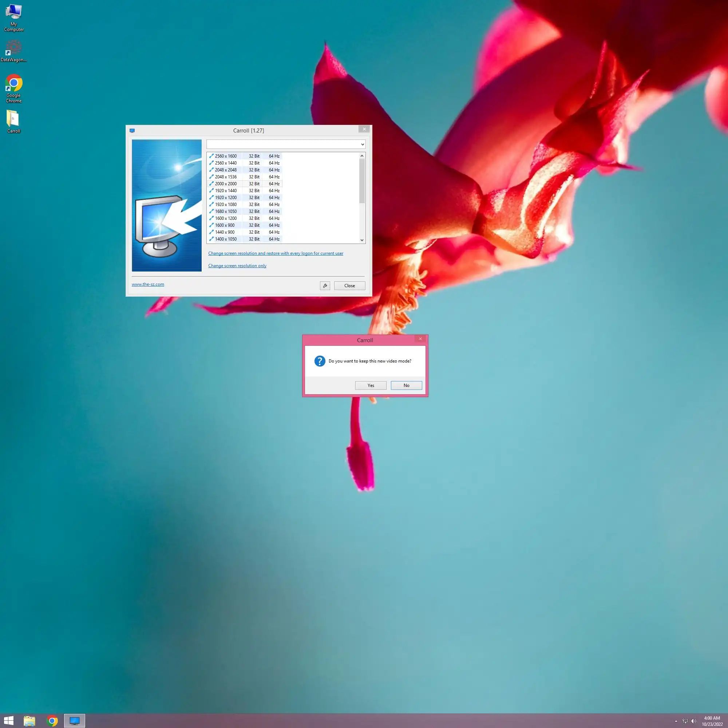
Task: Click the volume speaker tray icon
Action: 694,721
